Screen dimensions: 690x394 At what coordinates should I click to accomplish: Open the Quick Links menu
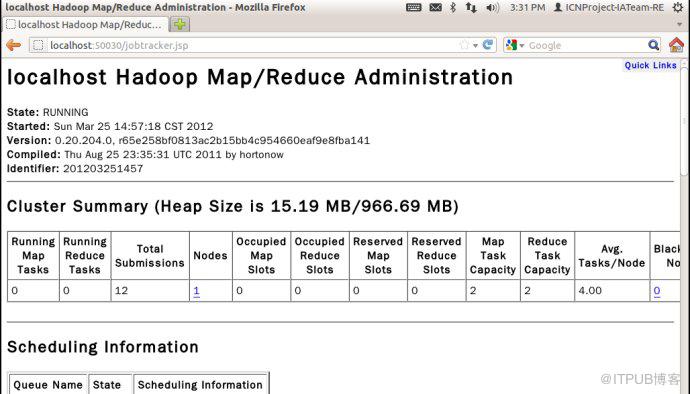click(x=650, y=65)
